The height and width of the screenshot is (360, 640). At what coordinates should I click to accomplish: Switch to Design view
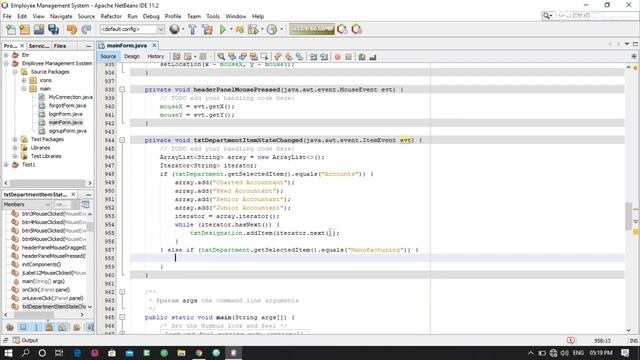coord(132,56)
